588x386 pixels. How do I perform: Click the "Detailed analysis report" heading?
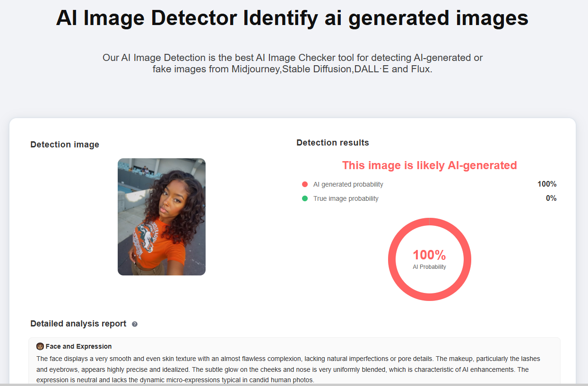[x=78, y=324]
